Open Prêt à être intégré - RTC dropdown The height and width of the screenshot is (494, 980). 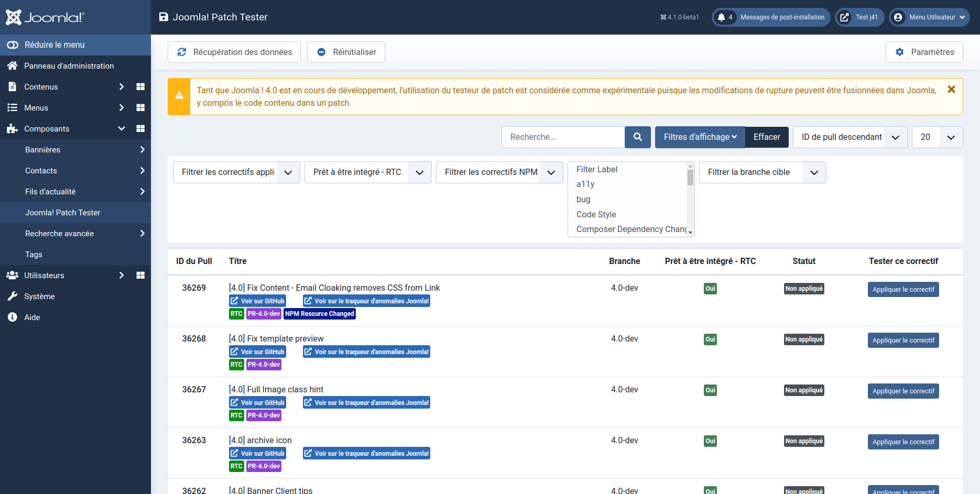tap(368, 172)
